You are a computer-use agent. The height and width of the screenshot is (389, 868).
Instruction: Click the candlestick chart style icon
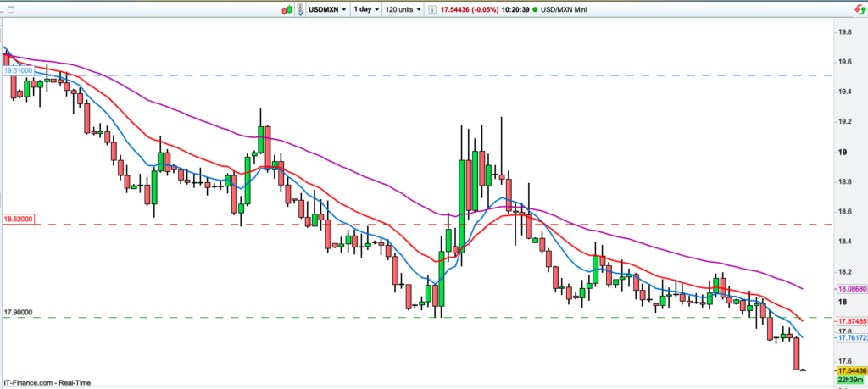point(287,8)
